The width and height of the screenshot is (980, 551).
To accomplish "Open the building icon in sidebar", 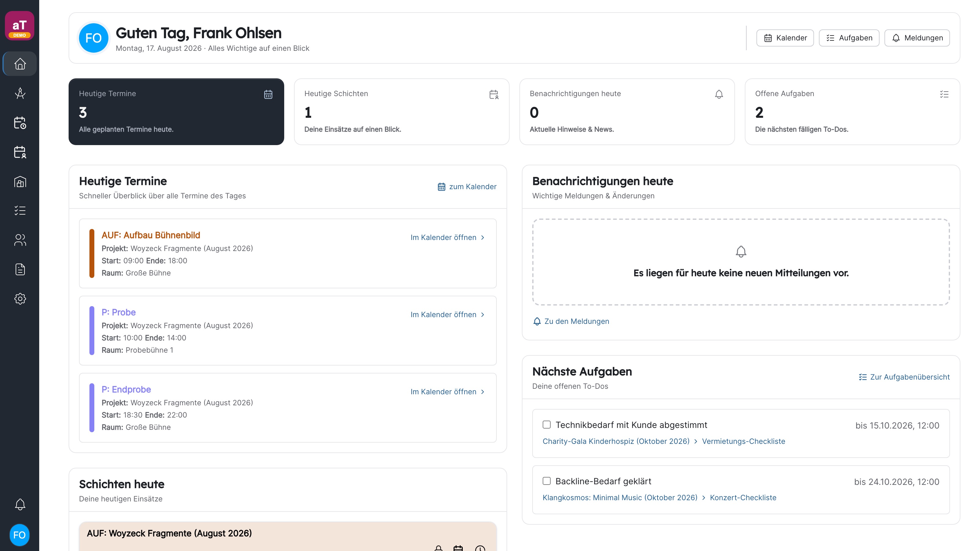I will (20, 182).
